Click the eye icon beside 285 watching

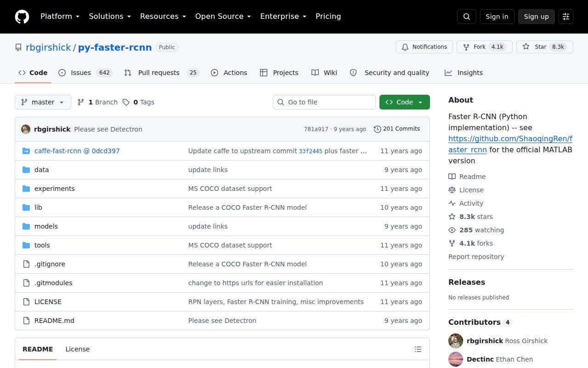(452, 230)
